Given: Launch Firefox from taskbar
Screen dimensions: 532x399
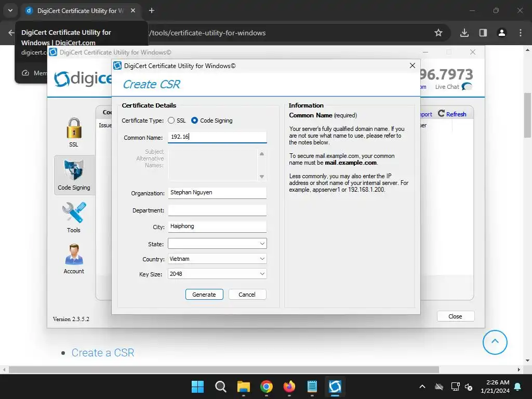Looking at the screenshot, I should point(289,387).
